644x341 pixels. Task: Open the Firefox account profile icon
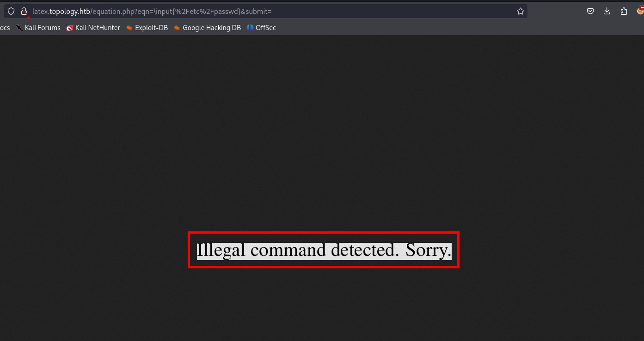640,11
